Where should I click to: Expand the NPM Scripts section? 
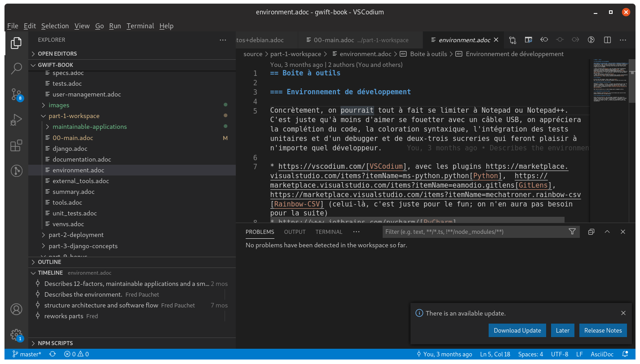click(x=55, y=343)
